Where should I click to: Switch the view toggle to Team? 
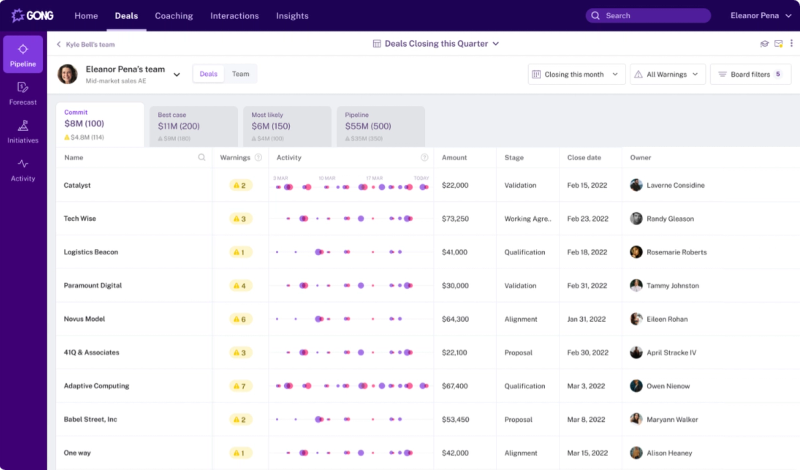pyautogui.click(x=241, y=74)
